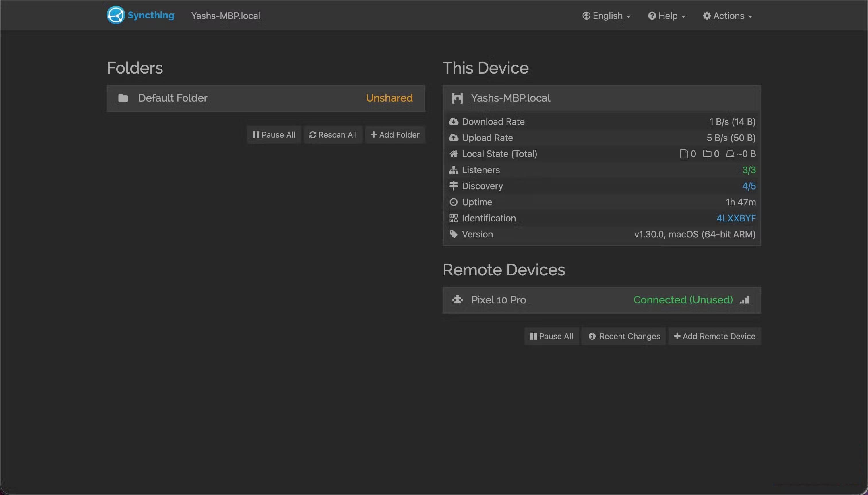Open the 4LXXBYF device identification link
This screenshot has height=495, width=868.
coord(736,218)
